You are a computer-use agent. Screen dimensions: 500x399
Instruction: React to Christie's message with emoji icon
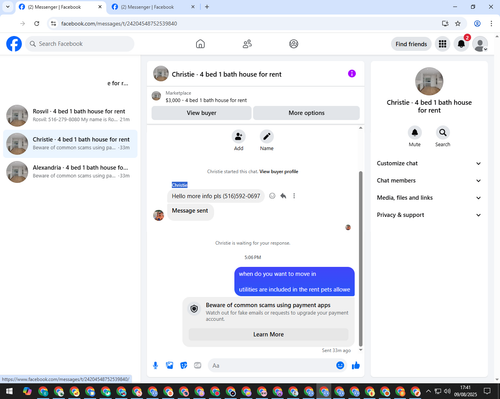tap(272, 196)
